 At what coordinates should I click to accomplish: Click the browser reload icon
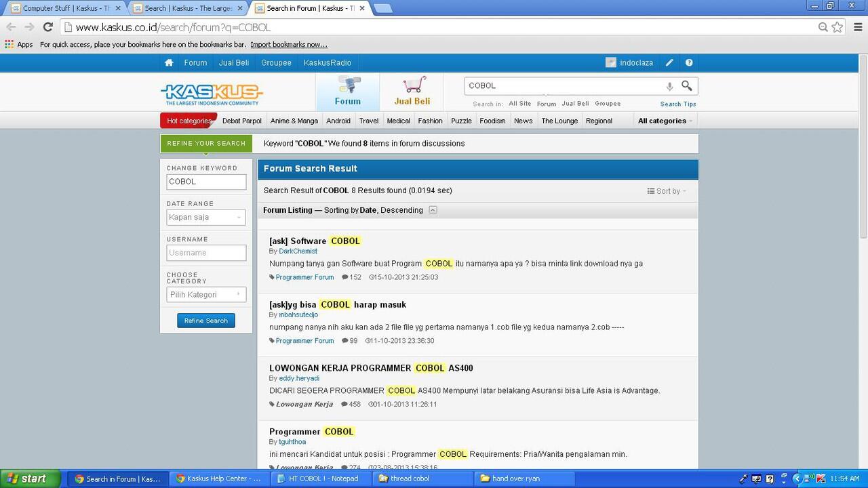[47, 27]
